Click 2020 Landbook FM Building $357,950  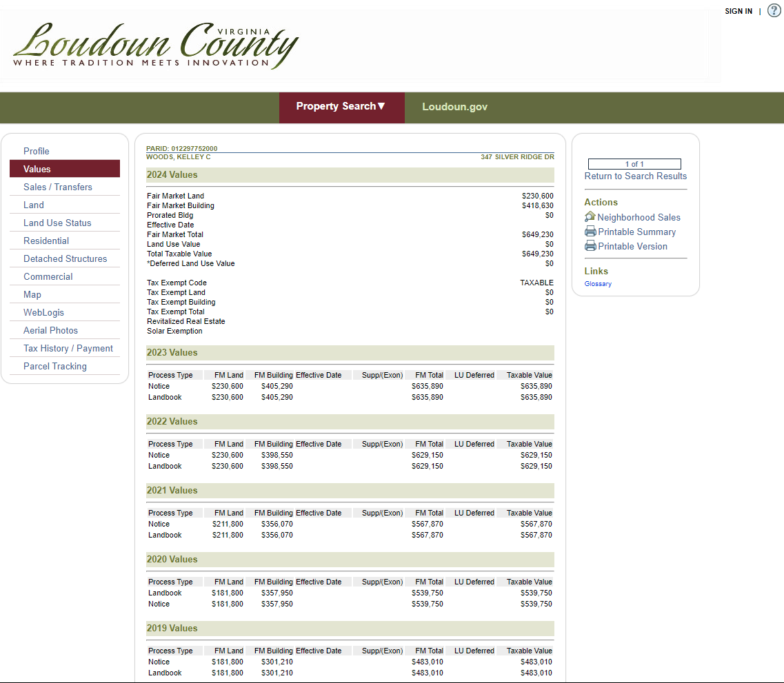coord(277,593)
